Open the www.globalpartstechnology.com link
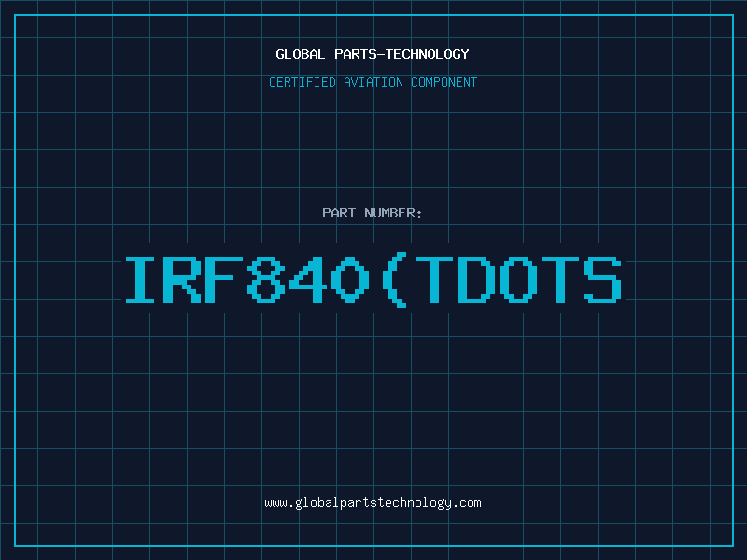Image resolution: width=747 pixels, height=560 pixels. point(373,502)
